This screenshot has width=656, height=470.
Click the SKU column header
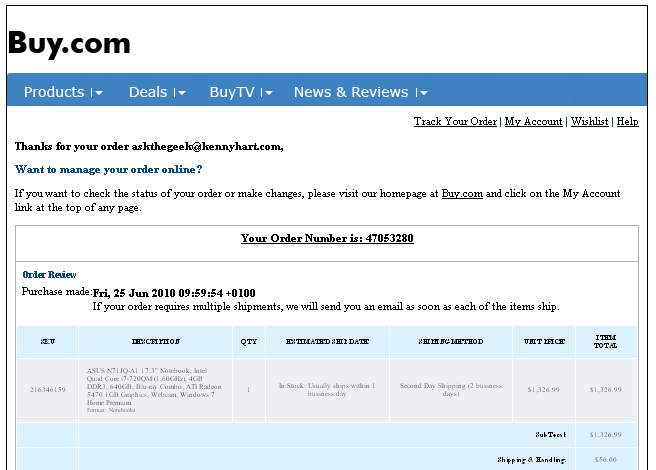(48, 342)
